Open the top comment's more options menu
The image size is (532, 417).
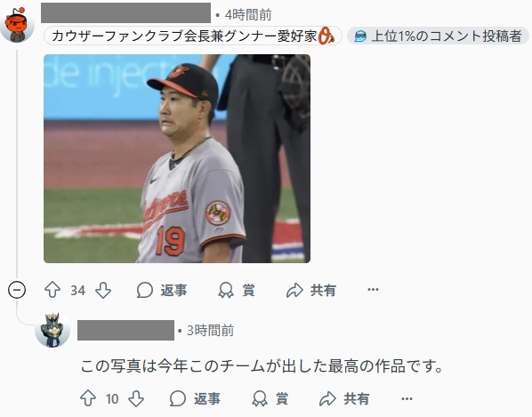(374, 290)
